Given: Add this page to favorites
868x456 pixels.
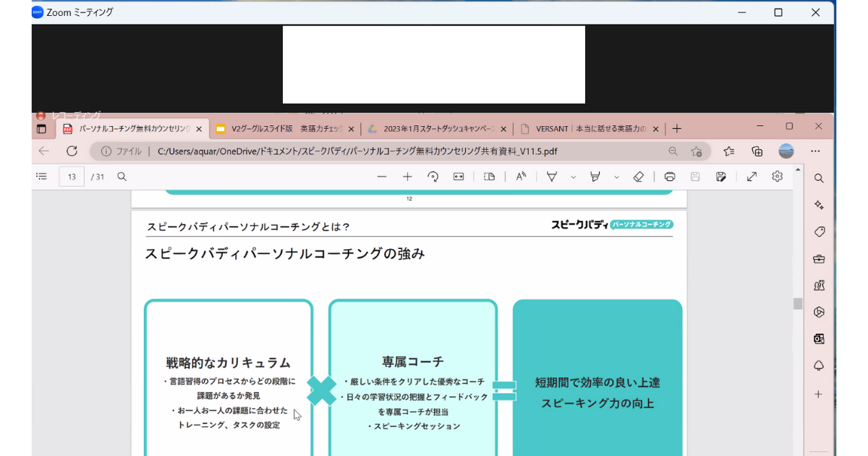Looking at the screenshot, I should click(697, 151).
